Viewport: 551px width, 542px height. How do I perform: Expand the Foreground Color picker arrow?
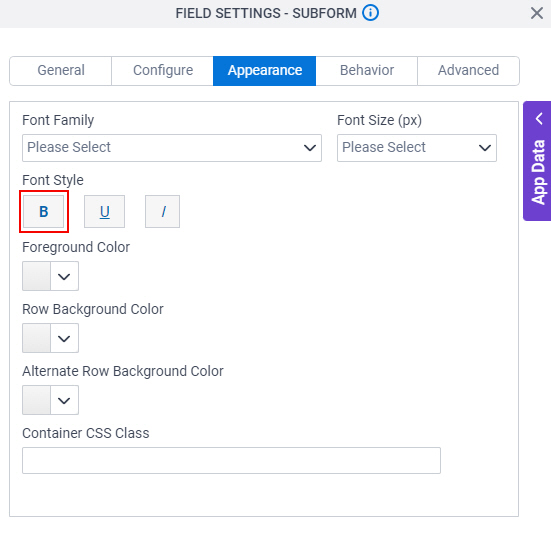pos(64,276)
